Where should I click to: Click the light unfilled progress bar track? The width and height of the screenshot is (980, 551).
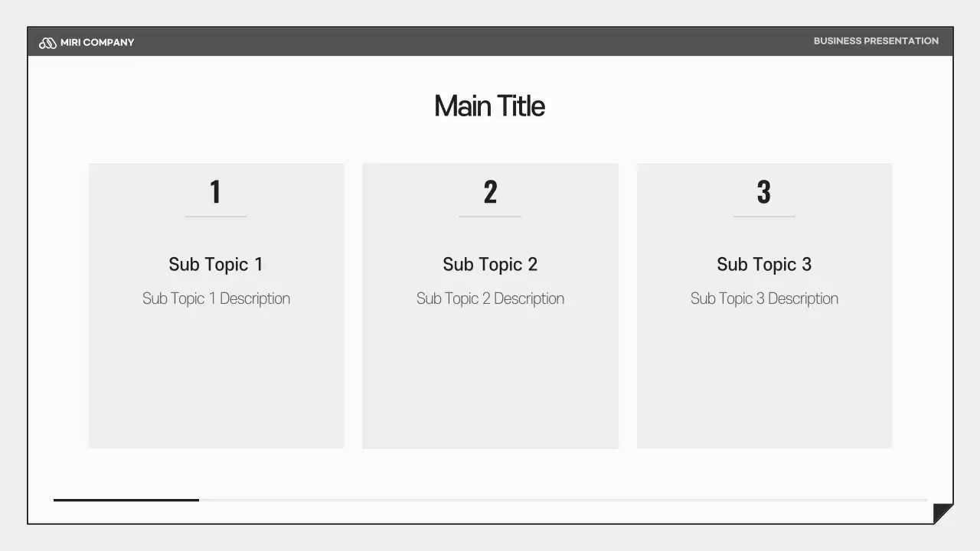(x=563, y=500)
